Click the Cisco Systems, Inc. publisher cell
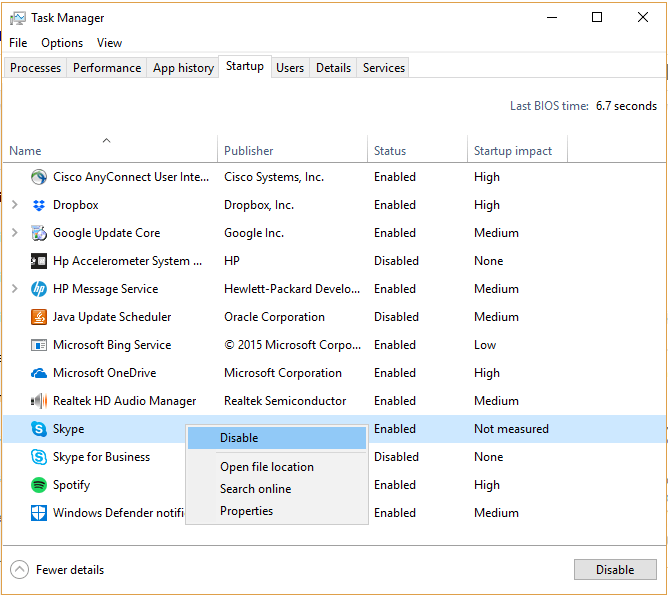This screenshot has width=668, height=595. [274, 177]
